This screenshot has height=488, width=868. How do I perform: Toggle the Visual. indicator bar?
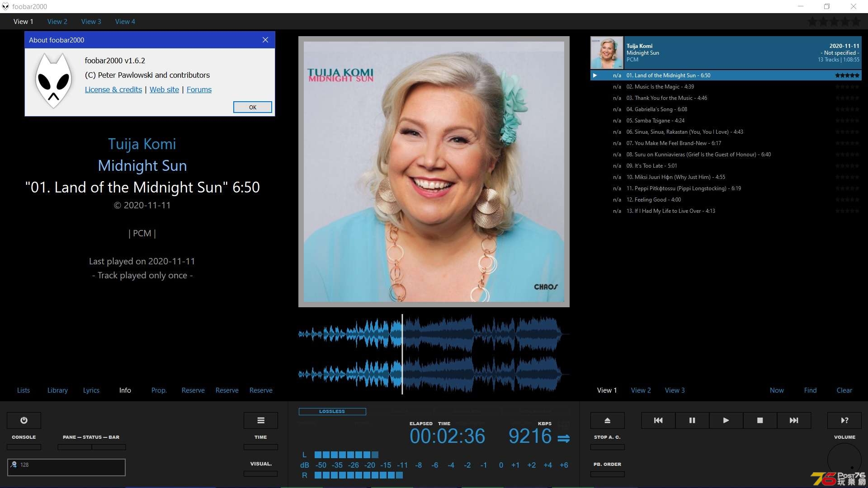click(x=261, y=474)
